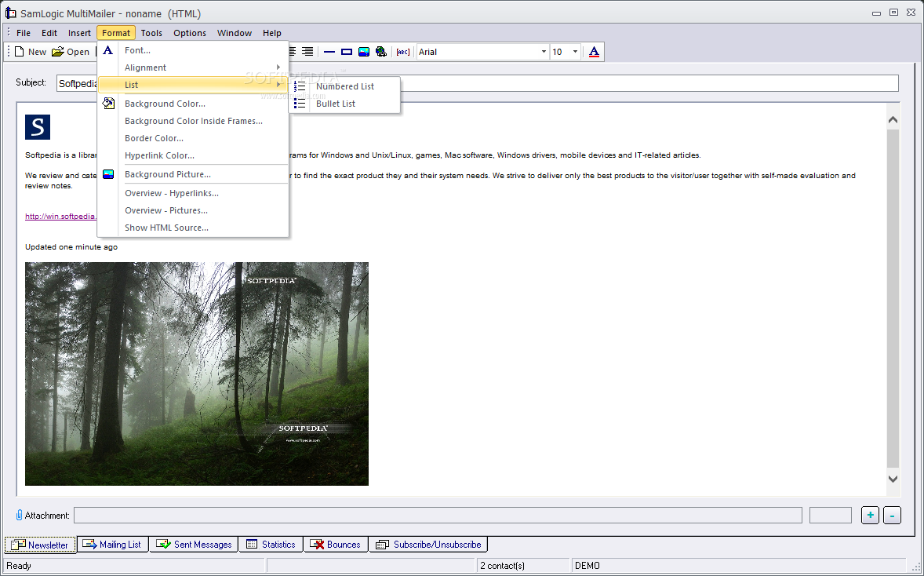Choose Background Picture... menu entry
This screenshot has width=924, height=576.
point(193,174)
